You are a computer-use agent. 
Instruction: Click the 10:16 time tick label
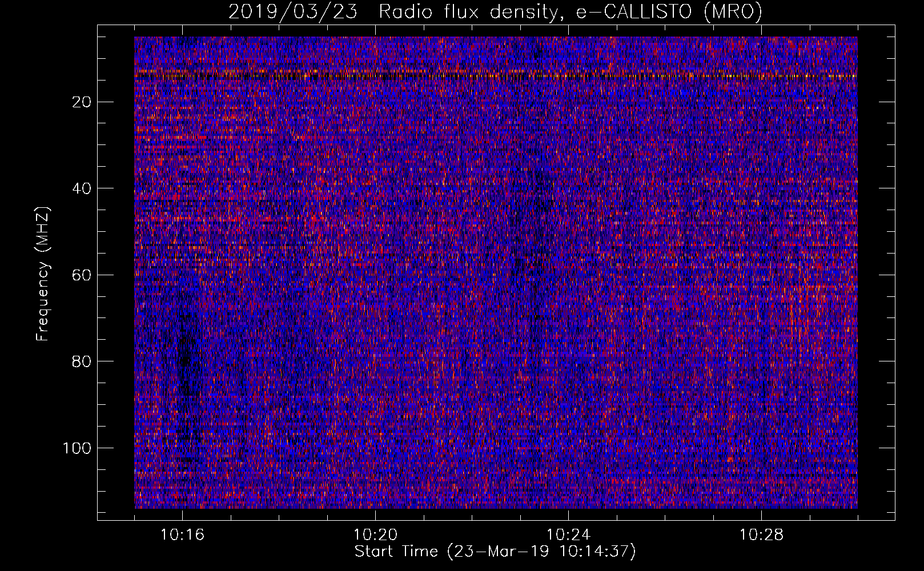(x=183, y=534)
